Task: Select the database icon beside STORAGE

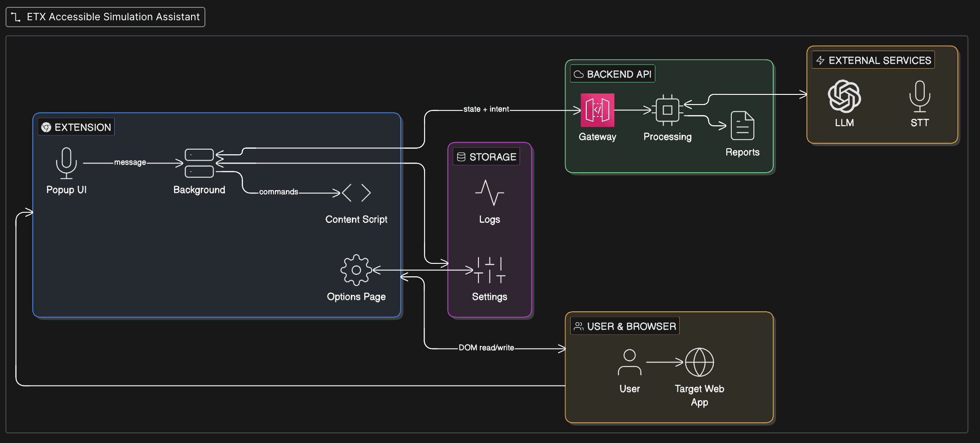Action: [x=460, y=157]
